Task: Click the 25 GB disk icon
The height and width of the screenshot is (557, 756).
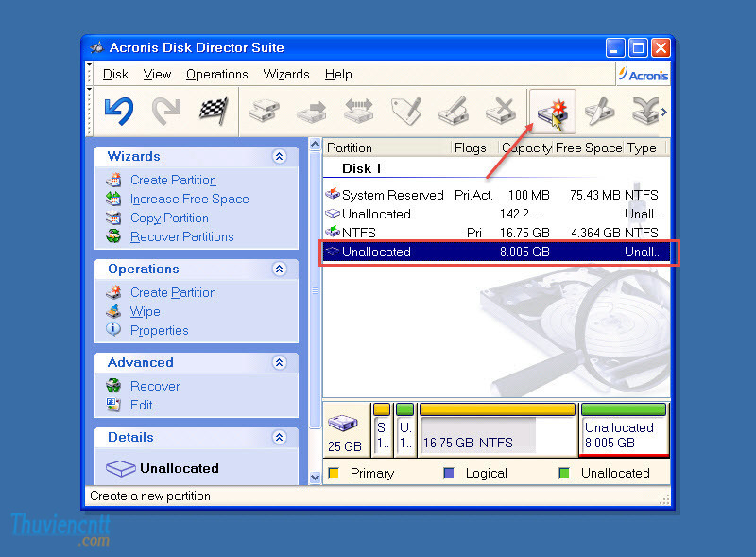Action: click(x=343, y=423)
